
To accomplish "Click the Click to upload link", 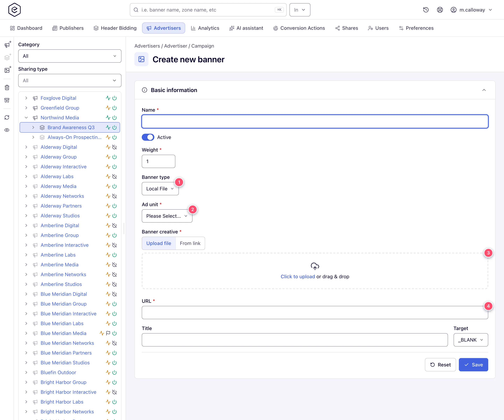I will [x=298, y=276].
